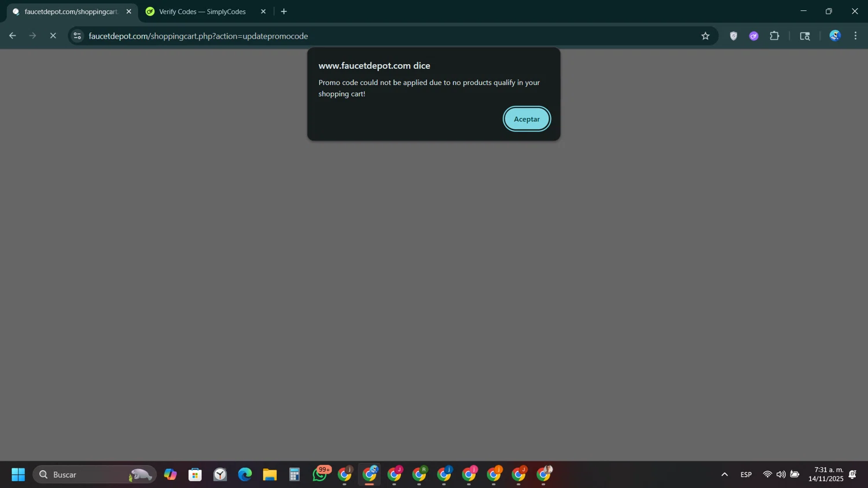The height and width of the screenshot is (488, 868).
Task: Open the Chrome profile avatar
Action: tap(835, 36)
